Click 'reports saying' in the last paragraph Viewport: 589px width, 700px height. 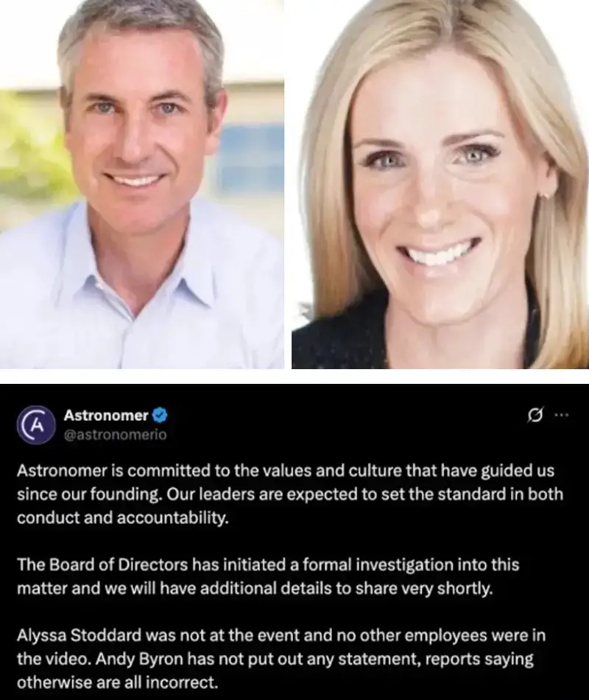coord(480,659)
